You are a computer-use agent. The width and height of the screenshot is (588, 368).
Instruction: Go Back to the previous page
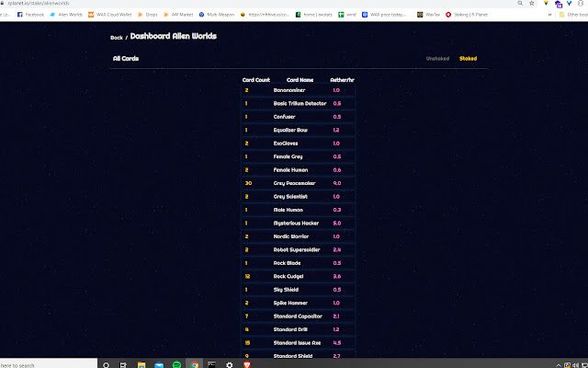(117, 38)
